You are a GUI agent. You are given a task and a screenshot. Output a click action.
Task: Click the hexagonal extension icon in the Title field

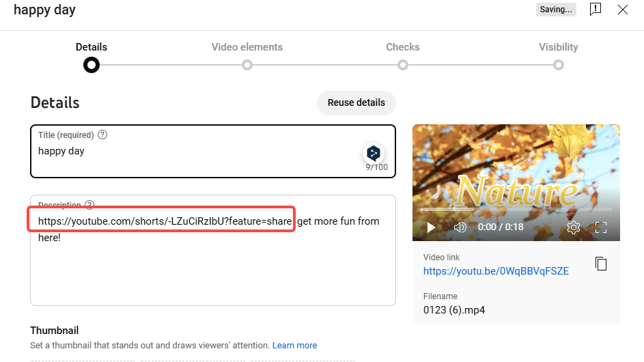pyautogui.click(x=374, y=153)
